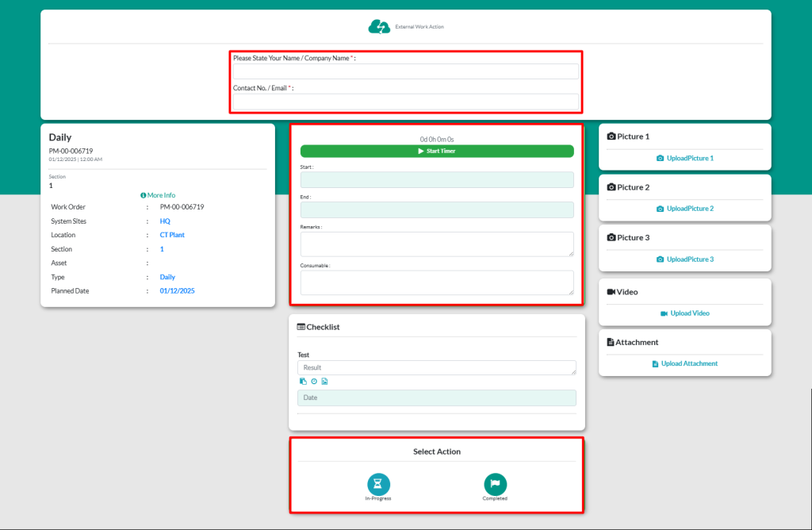Click the Upload Video link
Viewport: 812px width, 530px height.
pyautogui.click(x=685, y=313)
